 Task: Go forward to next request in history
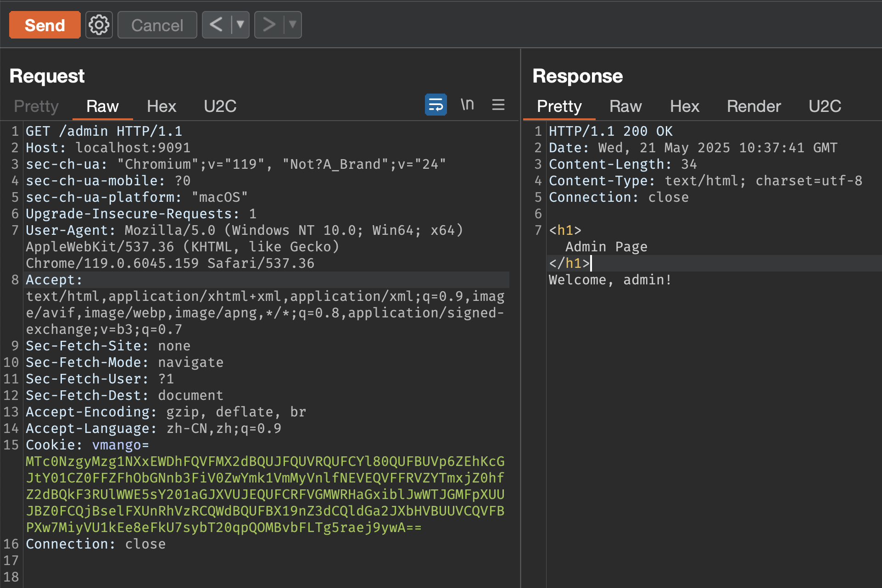click(x=269, y=25)
